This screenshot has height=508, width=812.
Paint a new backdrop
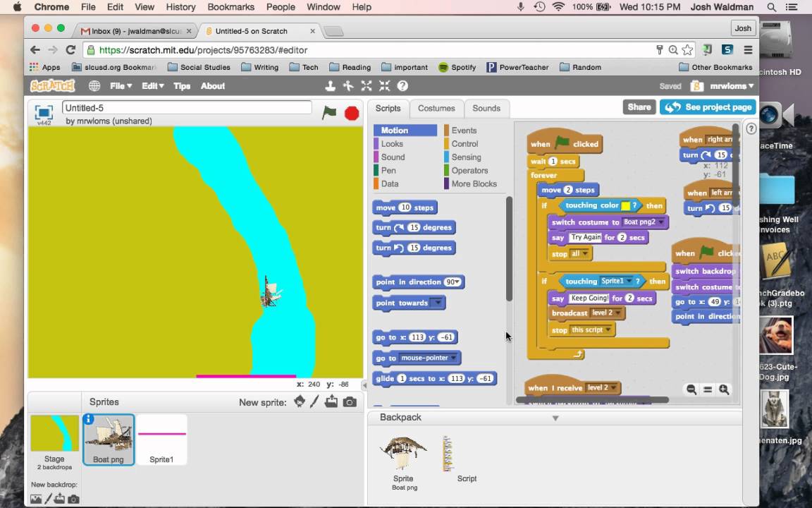[x=48, y=499]
